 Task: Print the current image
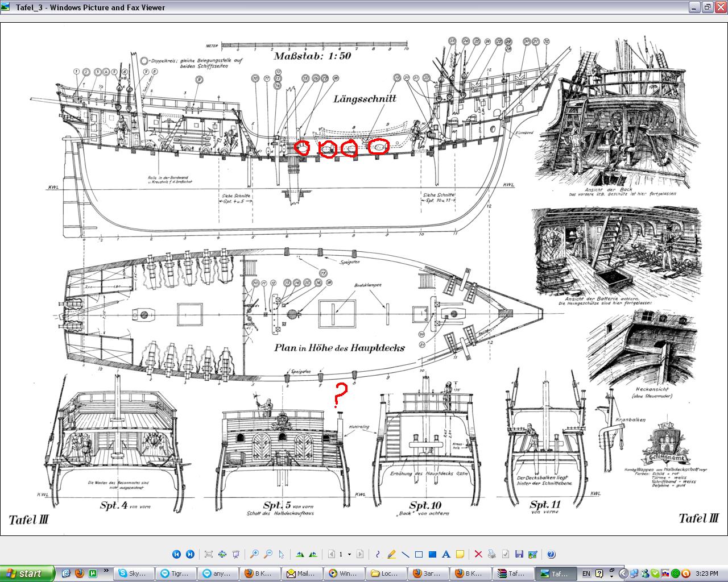491,554
